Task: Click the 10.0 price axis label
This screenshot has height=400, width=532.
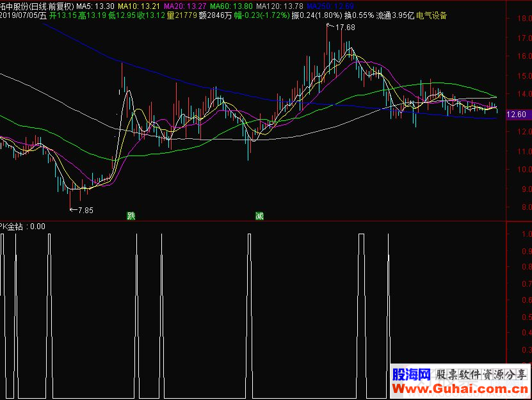Action: click(x=524, y=170)
